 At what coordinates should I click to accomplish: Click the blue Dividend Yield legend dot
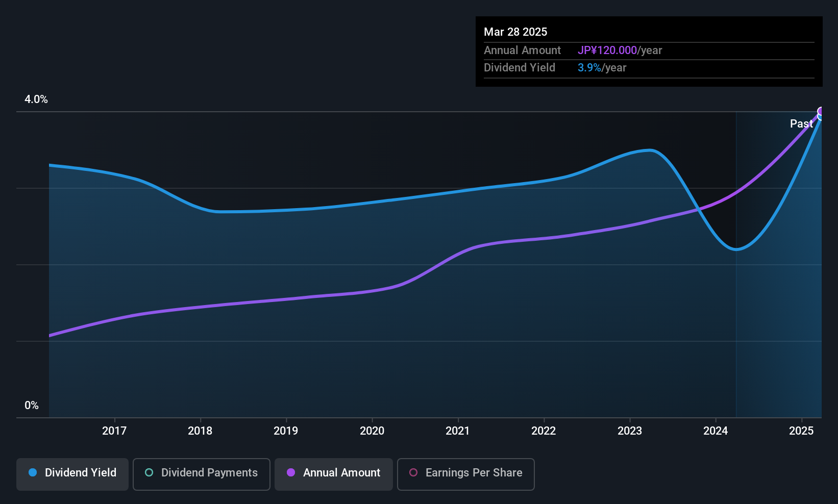point(33,472)
